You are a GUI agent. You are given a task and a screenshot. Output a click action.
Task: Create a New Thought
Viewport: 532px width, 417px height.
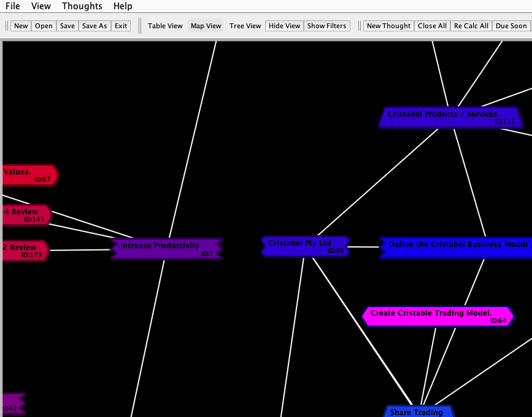388,26
